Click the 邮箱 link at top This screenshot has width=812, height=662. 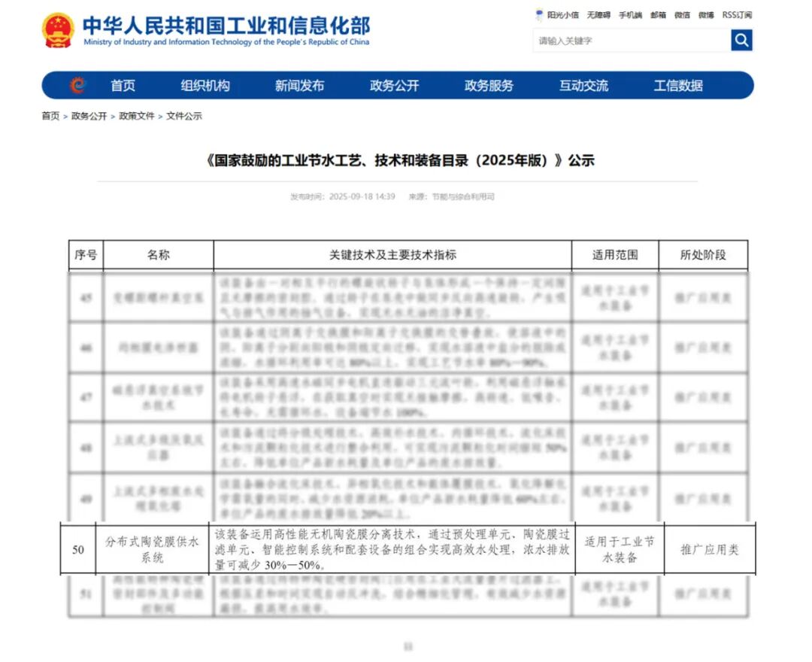pos(658,15)
